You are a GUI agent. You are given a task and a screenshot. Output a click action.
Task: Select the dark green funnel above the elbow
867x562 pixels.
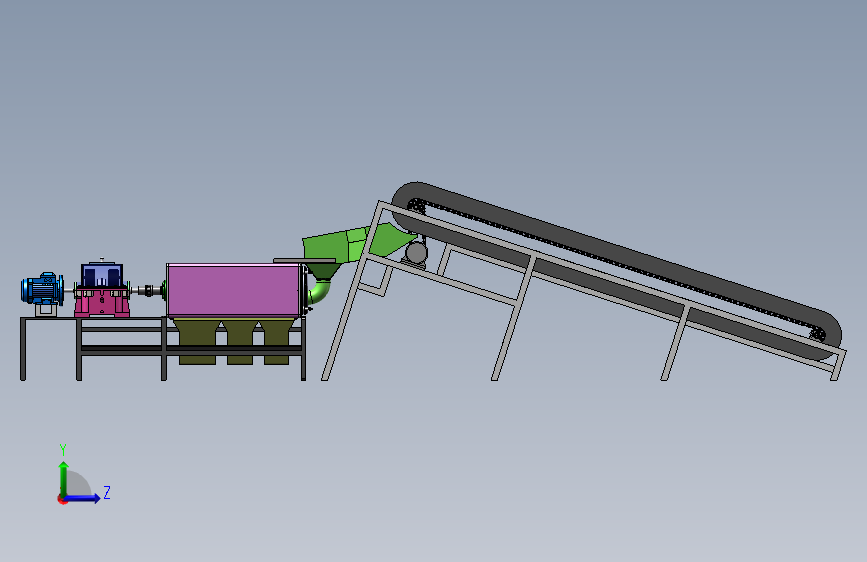click(x=323, y=270)
